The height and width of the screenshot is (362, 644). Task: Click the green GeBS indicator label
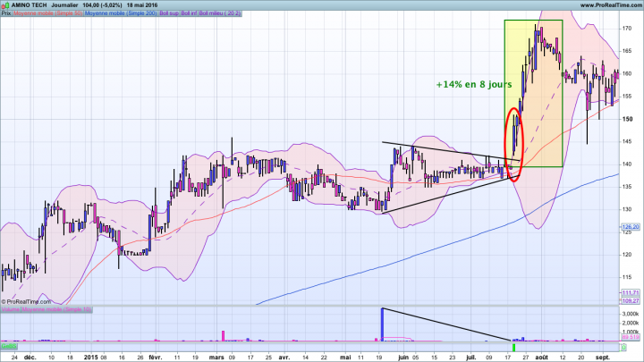(x=9, y=347)
